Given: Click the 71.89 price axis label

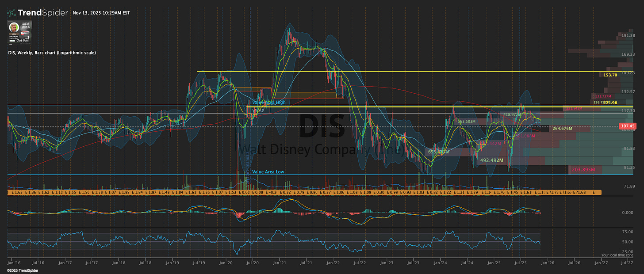Looking at the screenshot, I should 629,186.
